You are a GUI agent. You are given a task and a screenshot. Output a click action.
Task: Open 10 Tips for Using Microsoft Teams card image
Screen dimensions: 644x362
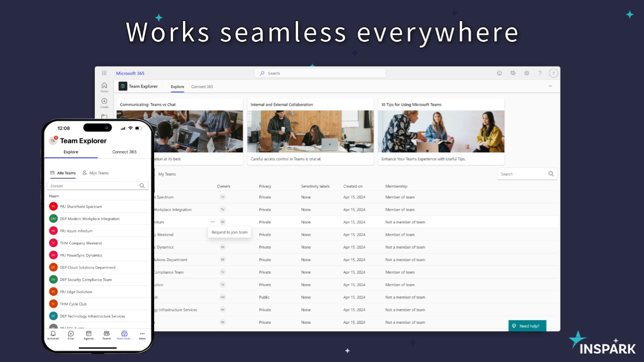click(441, 132)
